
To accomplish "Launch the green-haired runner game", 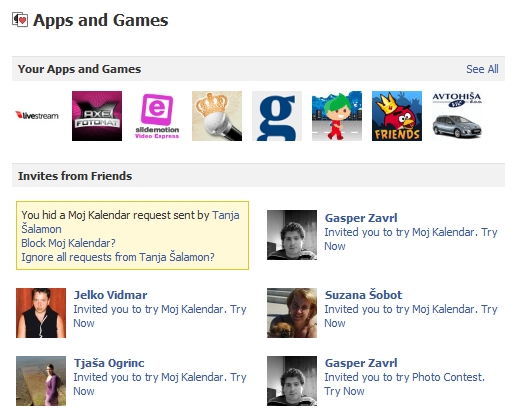I will [337, 116].
